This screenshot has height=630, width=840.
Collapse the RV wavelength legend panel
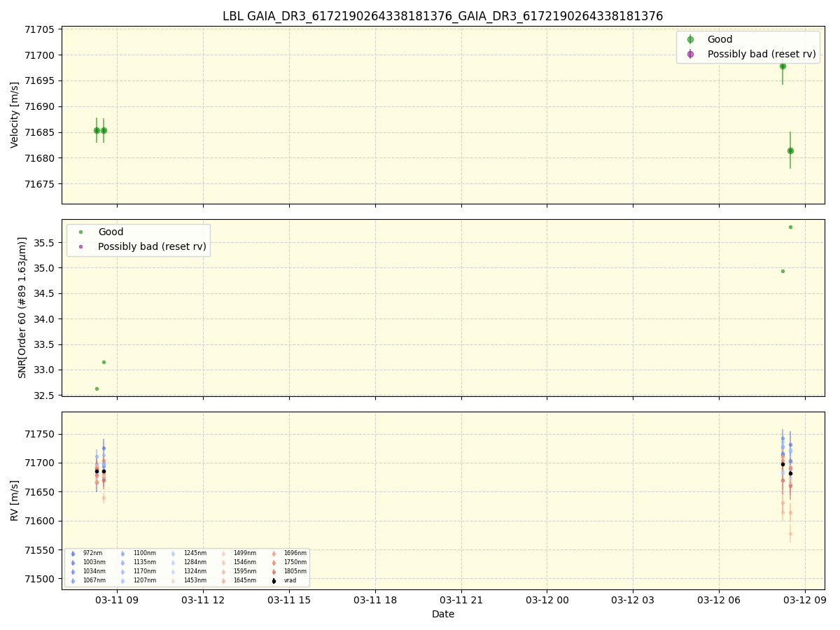coord(189,566)
